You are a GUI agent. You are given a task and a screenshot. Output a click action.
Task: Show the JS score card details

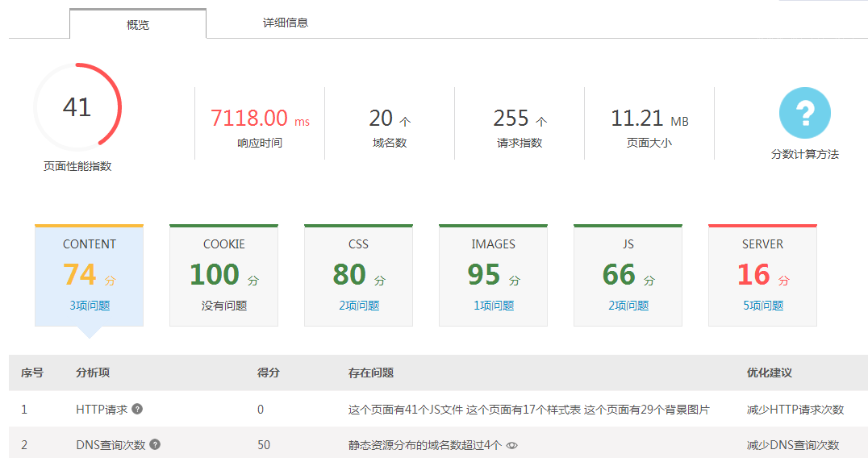click(628, 274)
